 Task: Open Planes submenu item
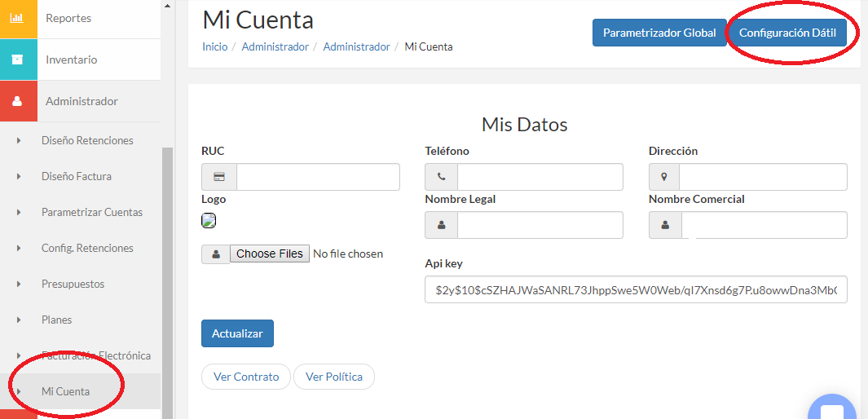pos(80,320)
